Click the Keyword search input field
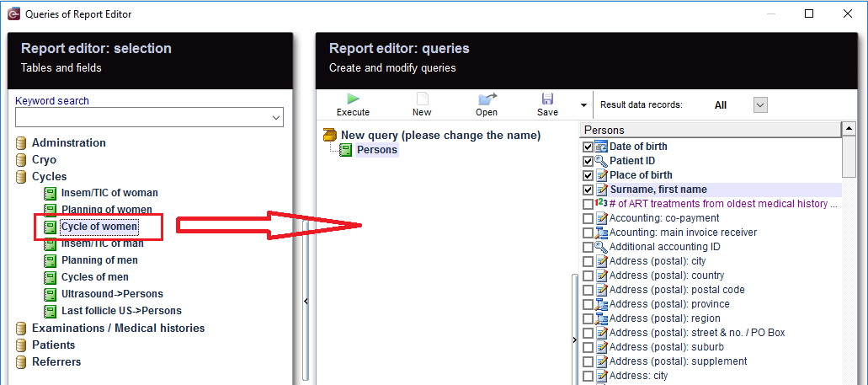This screenshot has height=385, width=868. (x=143, y=117)
